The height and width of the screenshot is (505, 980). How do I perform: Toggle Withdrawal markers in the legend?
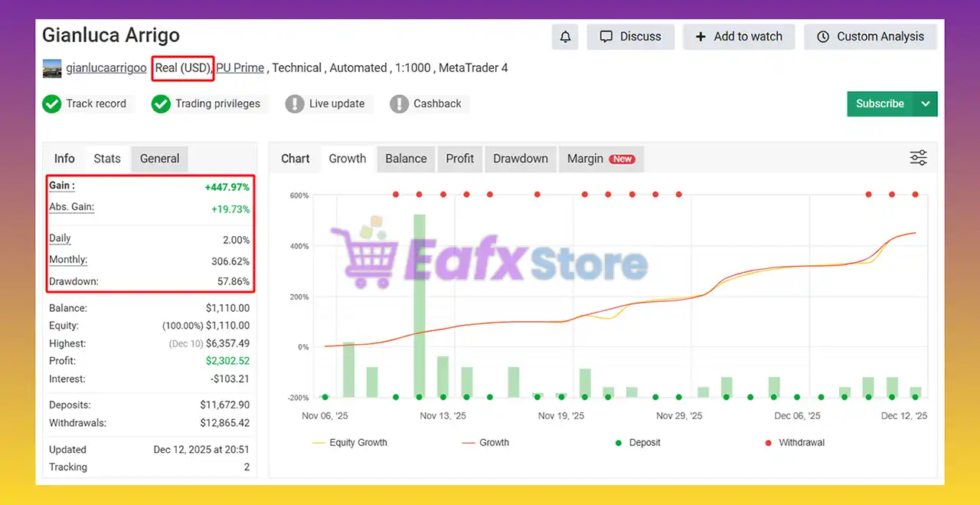[793, 442]
